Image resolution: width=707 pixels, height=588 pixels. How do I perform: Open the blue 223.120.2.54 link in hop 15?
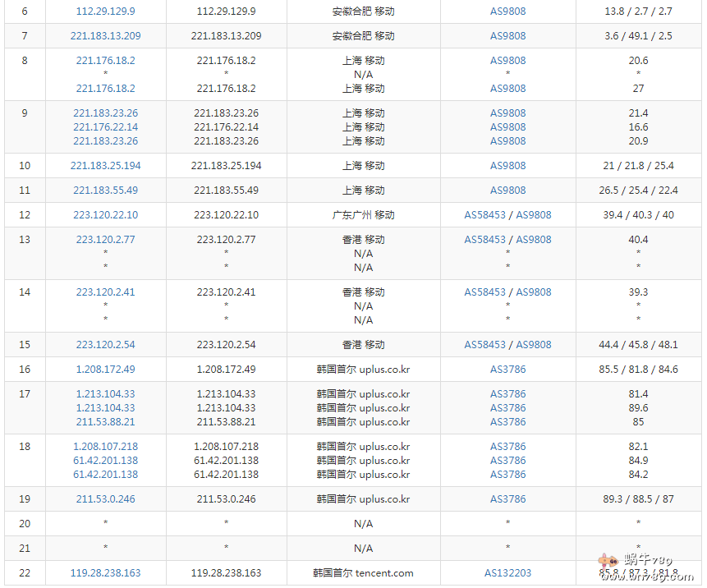pos(105,345)
